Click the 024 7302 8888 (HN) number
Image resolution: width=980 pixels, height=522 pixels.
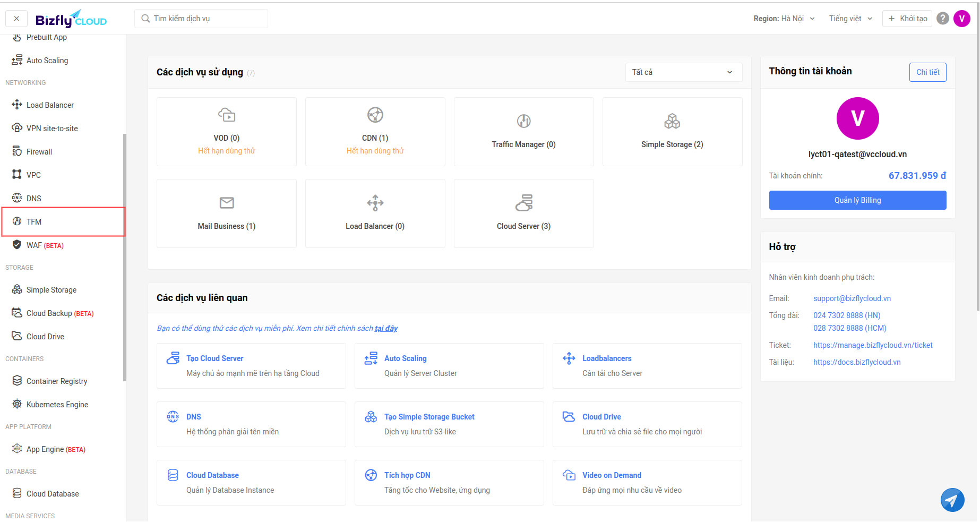847,315
